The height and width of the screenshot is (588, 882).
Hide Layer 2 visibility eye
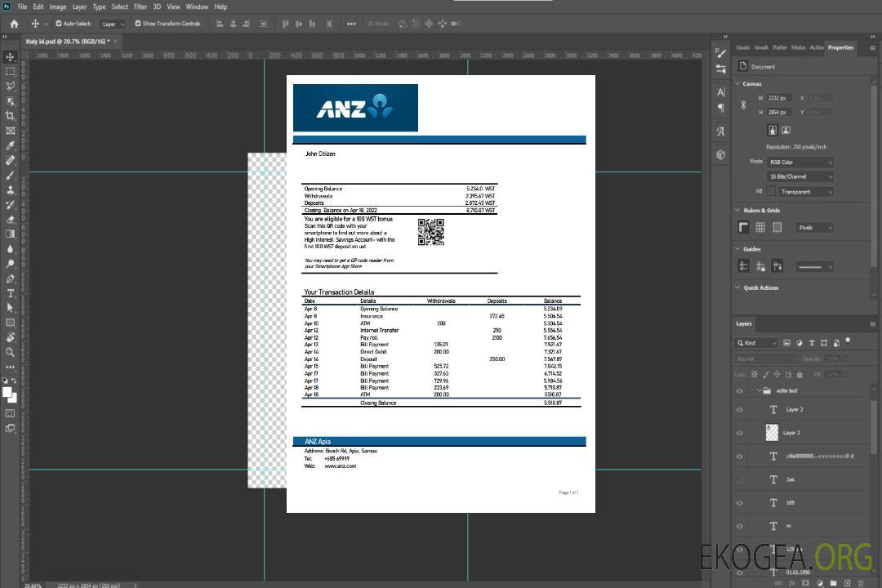tap(740, 410)
